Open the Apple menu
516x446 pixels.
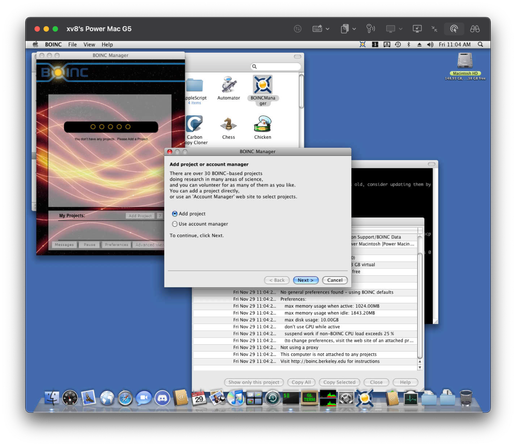pyautogui.click(x=35, y=44)
